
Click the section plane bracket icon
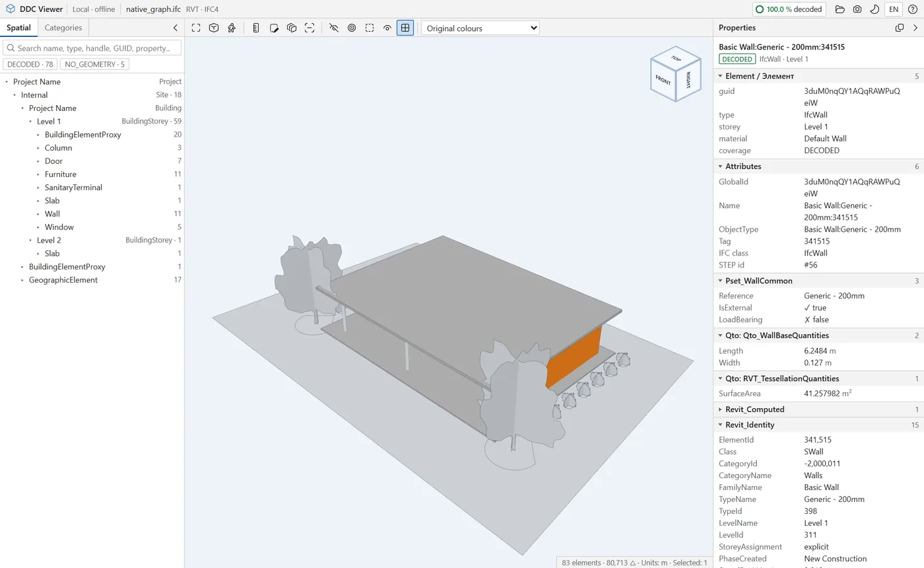click(310, 28)
